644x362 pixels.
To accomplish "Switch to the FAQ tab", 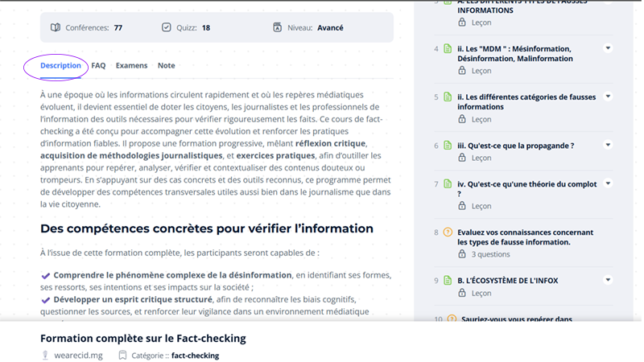I will 98,65.
